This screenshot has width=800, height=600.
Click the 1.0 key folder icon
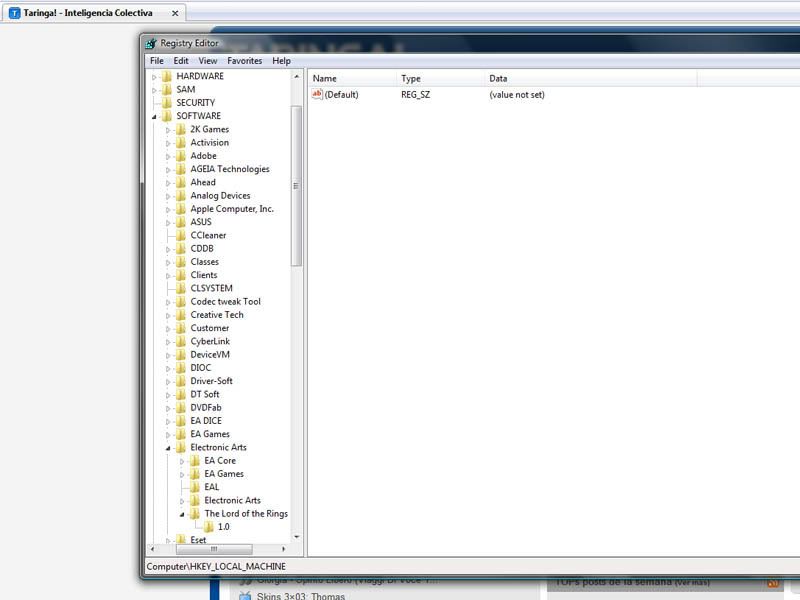(x=209, y=527)
